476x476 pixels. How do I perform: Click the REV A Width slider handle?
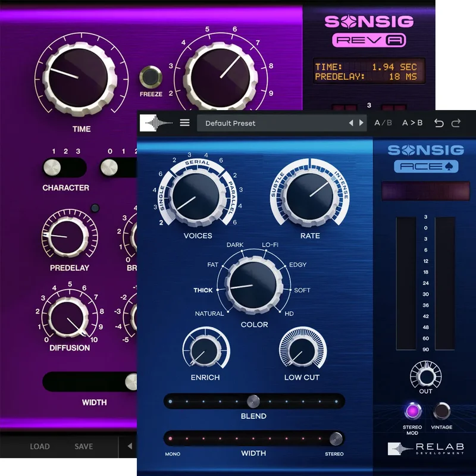131,381
